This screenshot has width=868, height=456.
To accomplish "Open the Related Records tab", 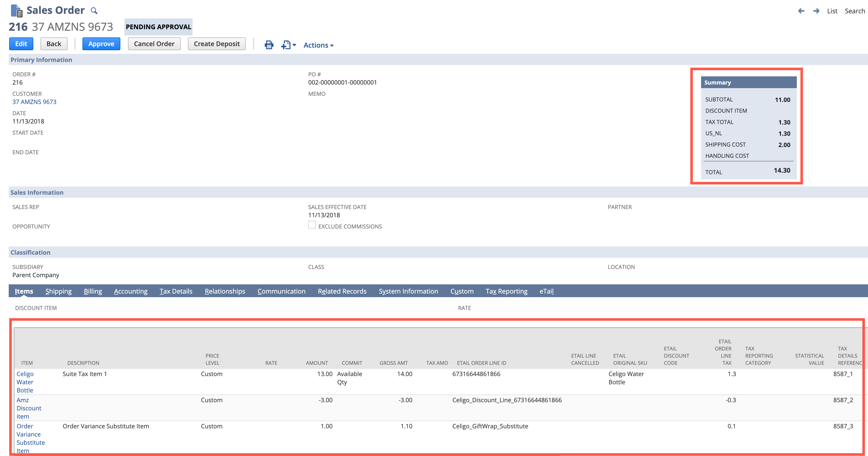I will pos(342,291).
